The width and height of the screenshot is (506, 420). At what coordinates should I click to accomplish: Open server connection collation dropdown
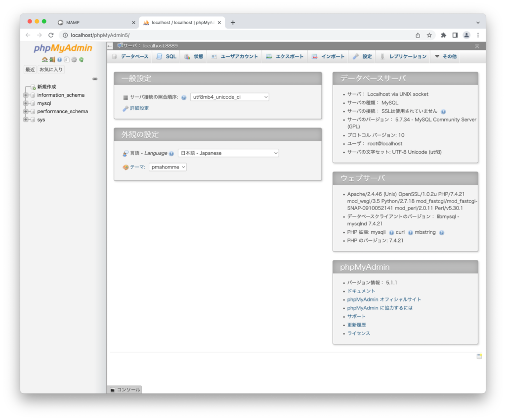[x=229, y=97]
